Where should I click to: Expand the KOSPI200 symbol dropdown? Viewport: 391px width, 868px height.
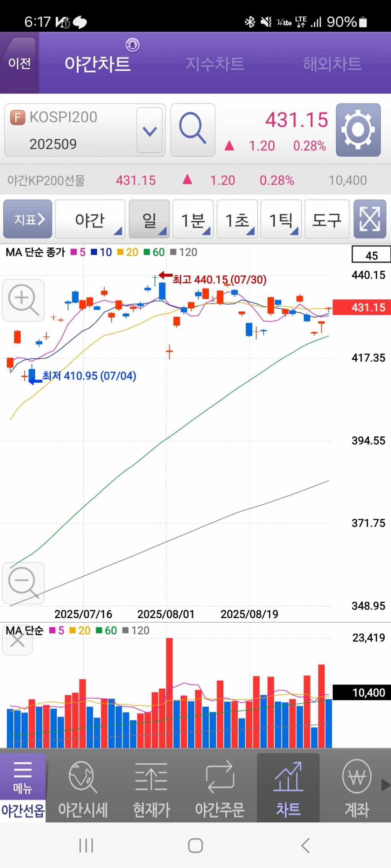pyautogui.click(x=150, y=130)
